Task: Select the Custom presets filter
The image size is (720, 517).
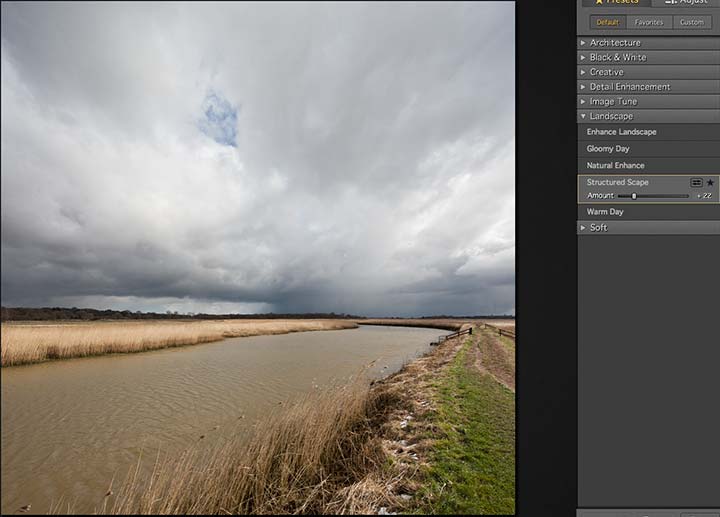Action: click(692, 22)
